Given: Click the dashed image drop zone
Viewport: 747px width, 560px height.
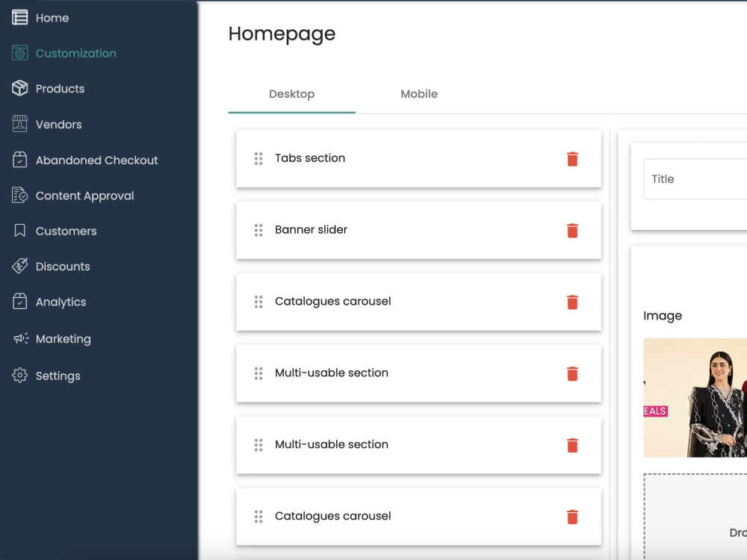Looking at the screenshot, I should click(x=695, y=517).
